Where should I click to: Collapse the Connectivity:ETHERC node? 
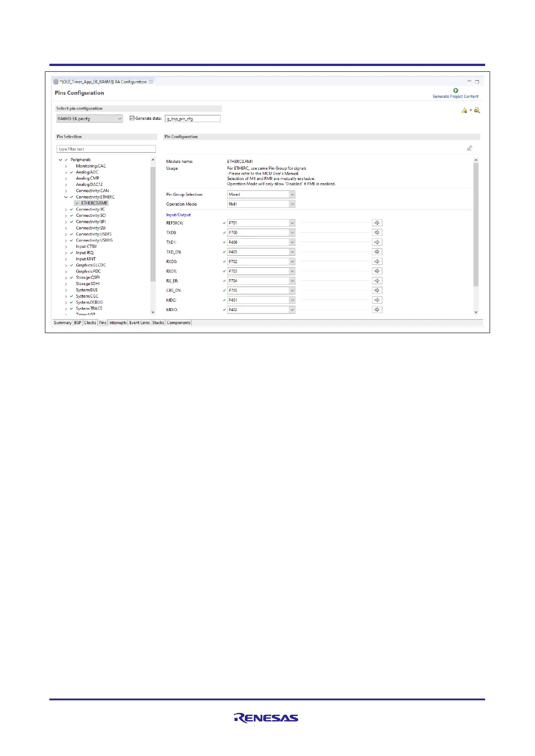click(x=66, y=197)
